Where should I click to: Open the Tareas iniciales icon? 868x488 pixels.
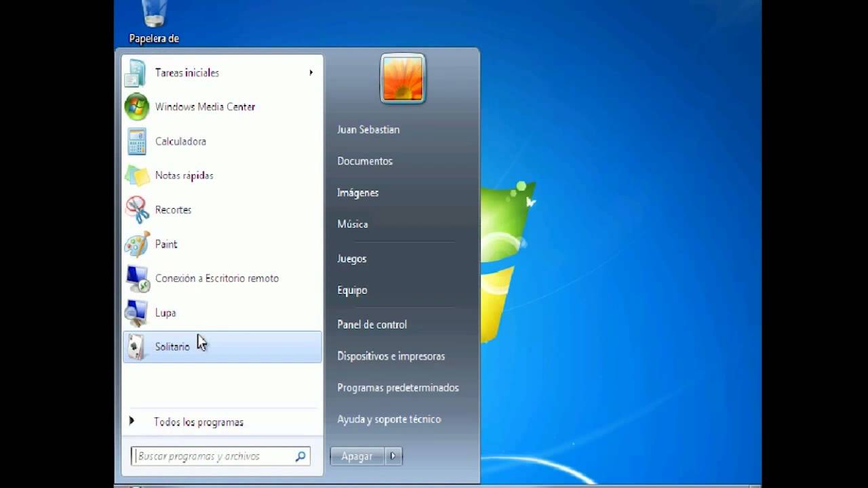tap(136, 73)
